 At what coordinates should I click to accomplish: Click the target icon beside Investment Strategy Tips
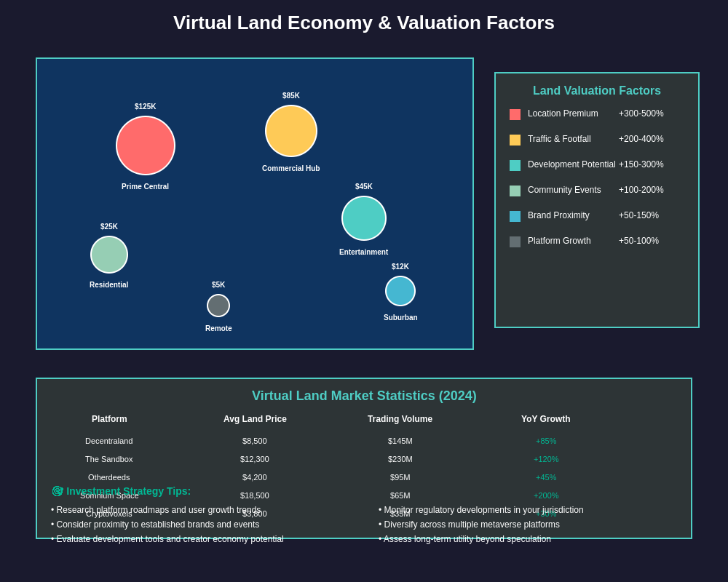click(x=58, y=491)
